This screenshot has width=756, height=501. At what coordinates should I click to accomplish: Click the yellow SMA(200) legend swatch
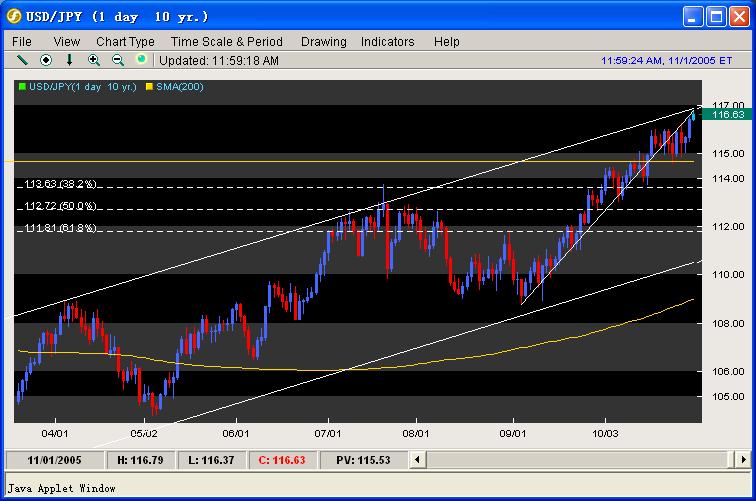[149, 87]
